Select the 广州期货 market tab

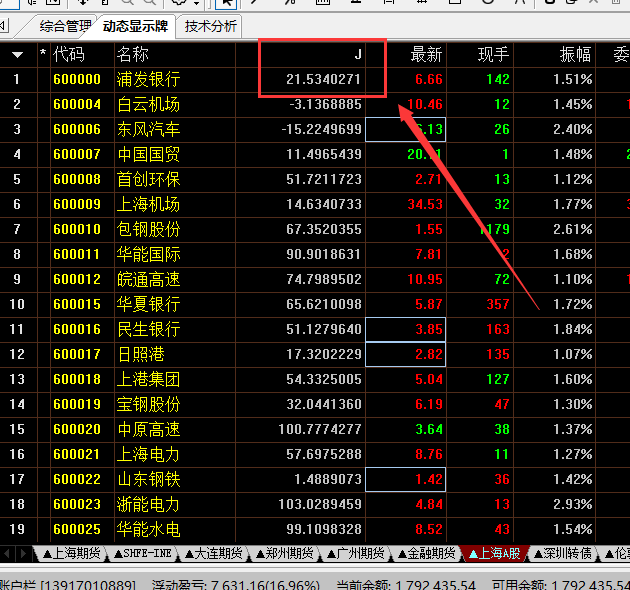click(356, 553)
